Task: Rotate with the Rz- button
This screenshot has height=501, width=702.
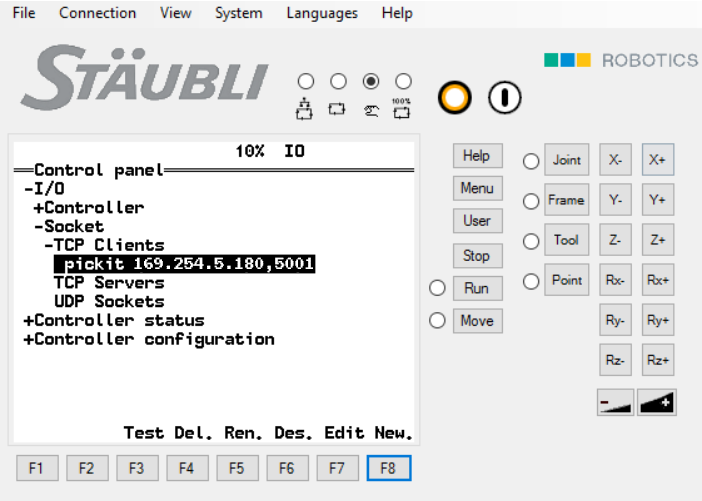Action: point(616,360)
